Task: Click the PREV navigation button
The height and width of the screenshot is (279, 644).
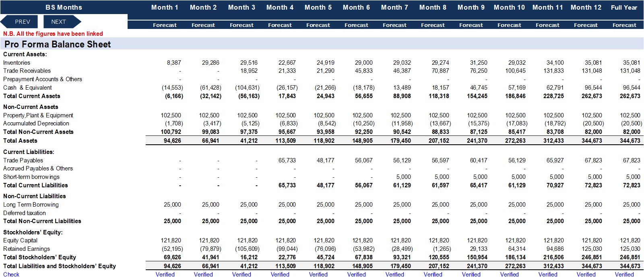Action: click(19, 22)
